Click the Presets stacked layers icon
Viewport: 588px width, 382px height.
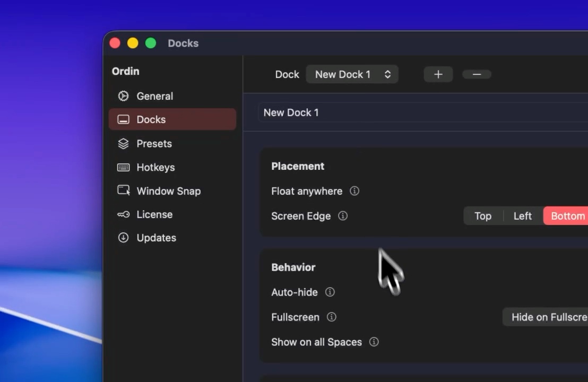123,144
